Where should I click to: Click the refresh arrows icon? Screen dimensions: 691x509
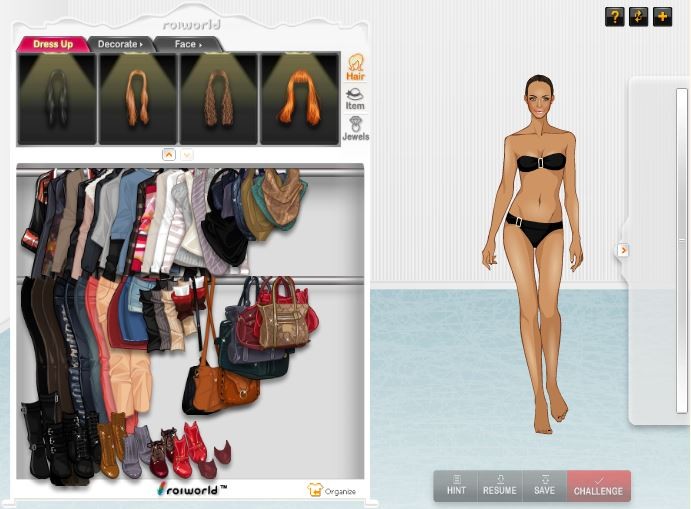point(638,17)
